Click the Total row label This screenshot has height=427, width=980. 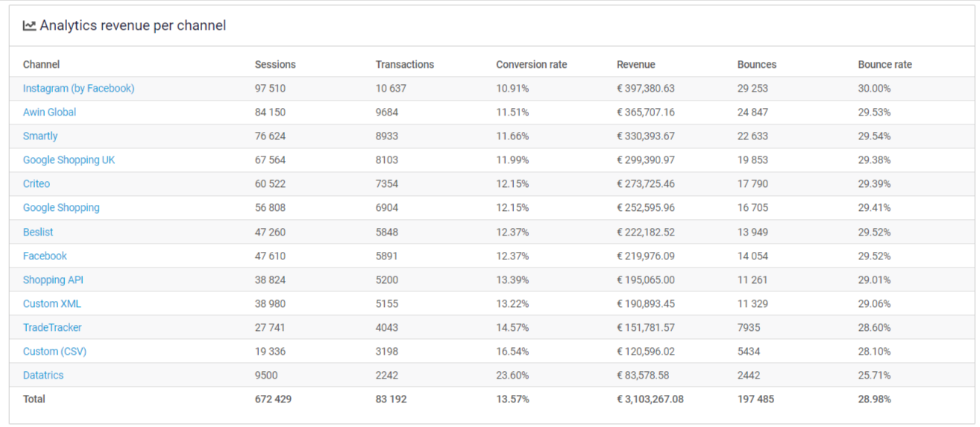34,399
